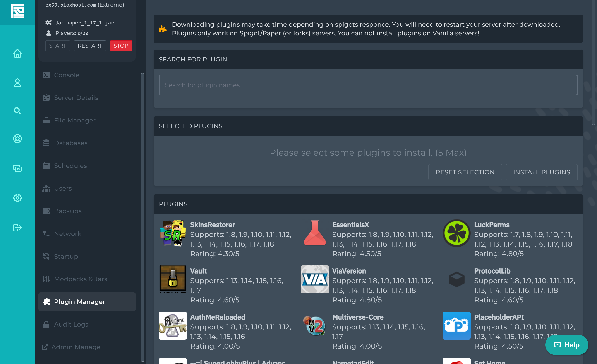
Task: Open Databases section
Action: click(x=87, y=143)
